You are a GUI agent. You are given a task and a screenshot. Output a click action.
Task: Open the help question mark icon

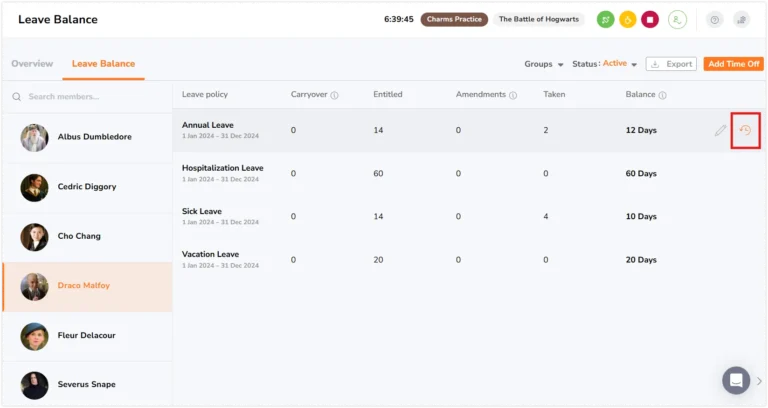[x=715, y=20]
